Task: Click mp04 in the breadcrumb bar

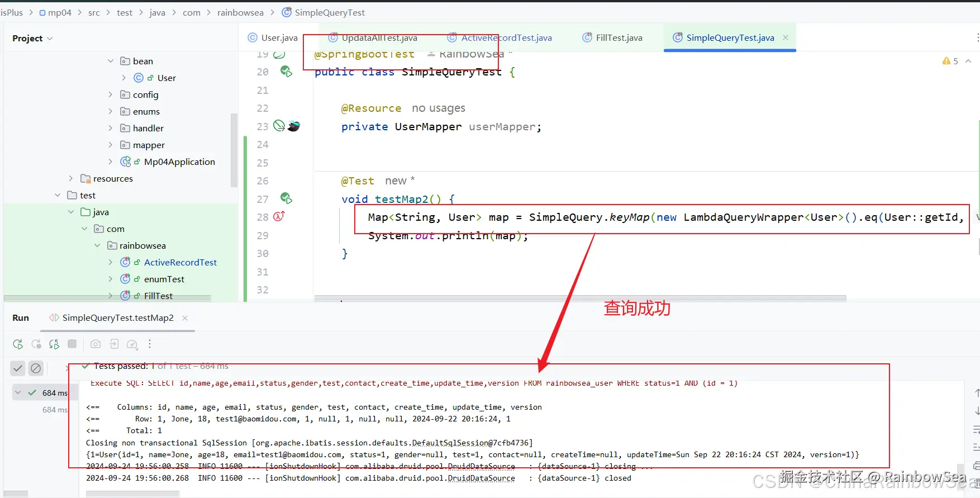Action: click(x=55, y=12)
